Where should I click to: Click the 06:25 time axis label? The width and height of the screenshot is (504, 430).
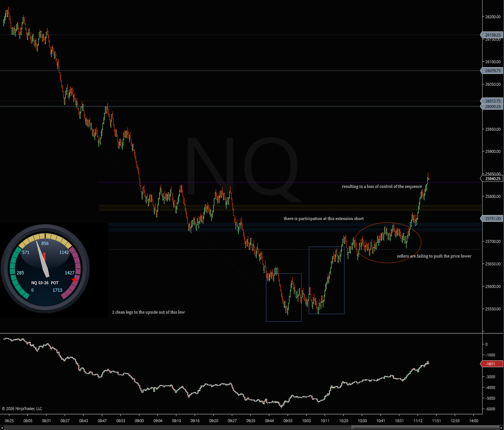[x=9, y=420]
